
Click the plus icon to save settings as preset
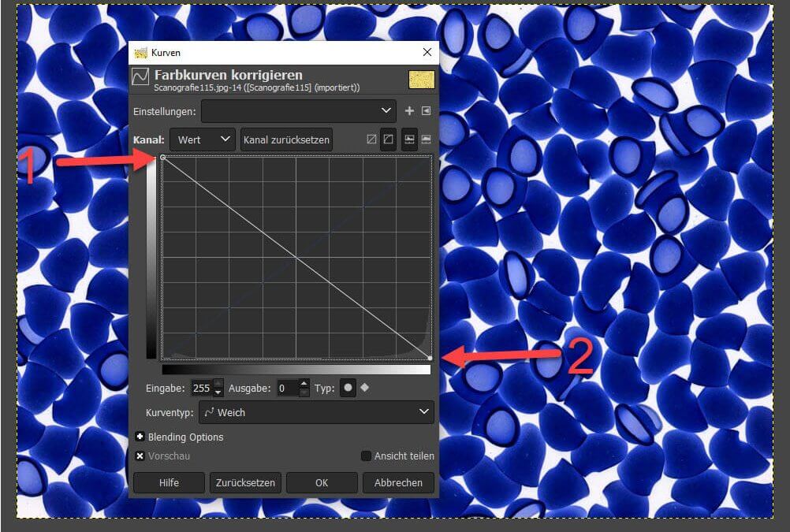pos(408,111)
